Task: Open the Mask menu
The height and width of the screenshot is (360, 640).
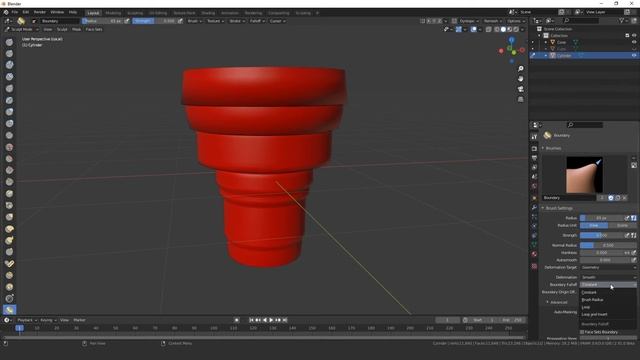Action: click(76, 29)
